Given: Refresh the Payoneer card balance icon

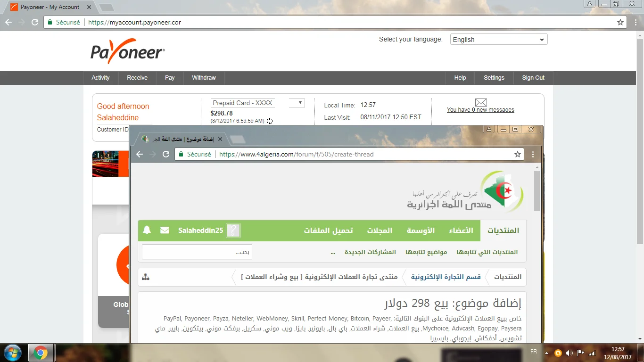Looking at the screenshot, I should pyautogui.click(x=270, y=121).
